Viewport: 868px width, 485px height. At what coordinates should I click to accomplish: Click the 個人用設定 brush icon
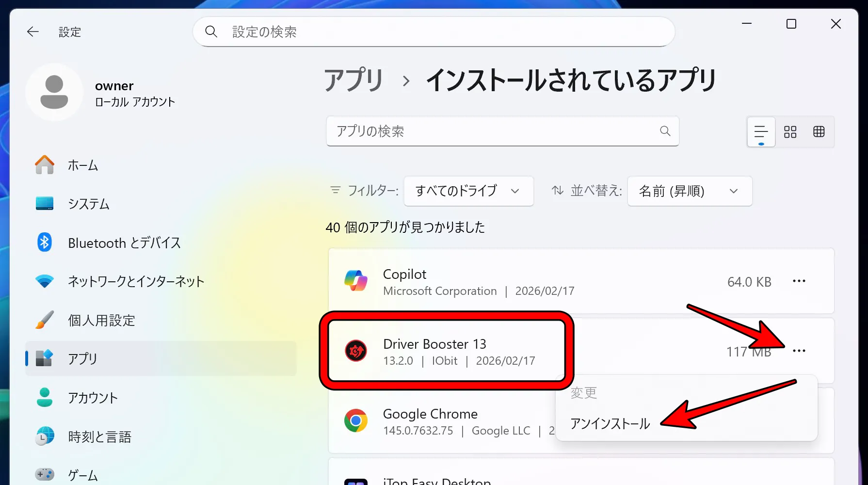tap(44, 320)
